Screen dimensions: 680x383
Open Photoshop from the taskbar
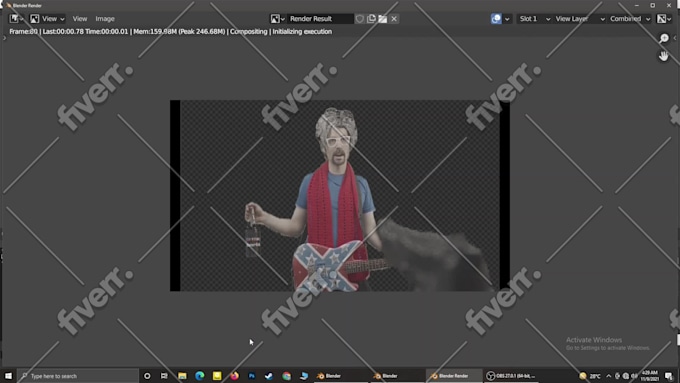pyautogui.click(x=252, y=376)
